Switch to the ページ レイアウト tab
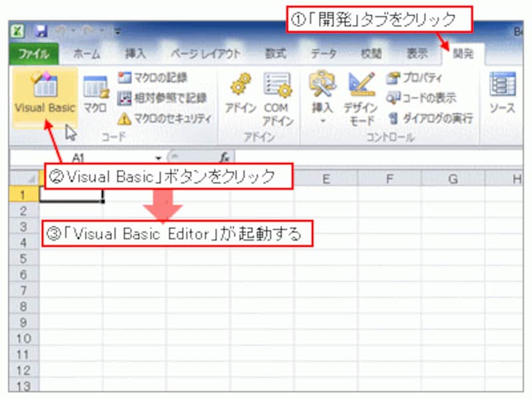Screen dimensions: 532x399 (205, 54)
